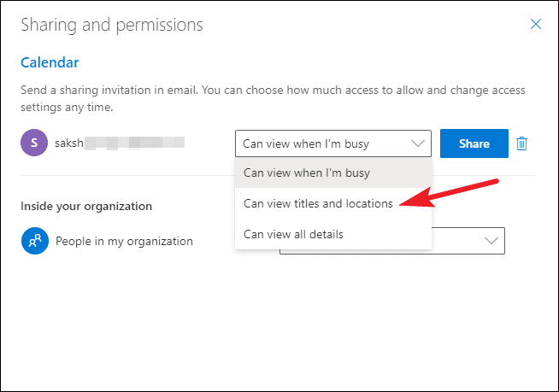
Task: Click the purple S avatar of the invitee
Action: pyautogui.click(x=34, y=143)
